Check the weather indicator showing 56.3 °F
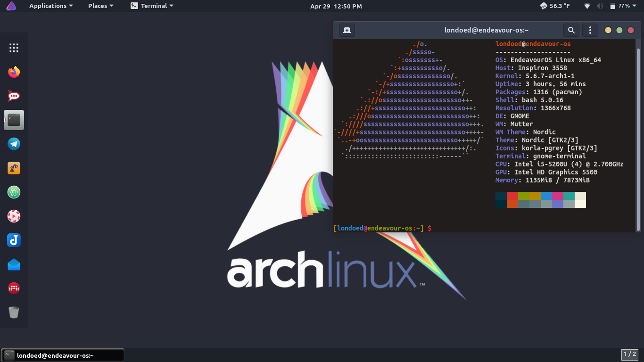Viewport: 644px width, 362px height. tap(555, 6)
